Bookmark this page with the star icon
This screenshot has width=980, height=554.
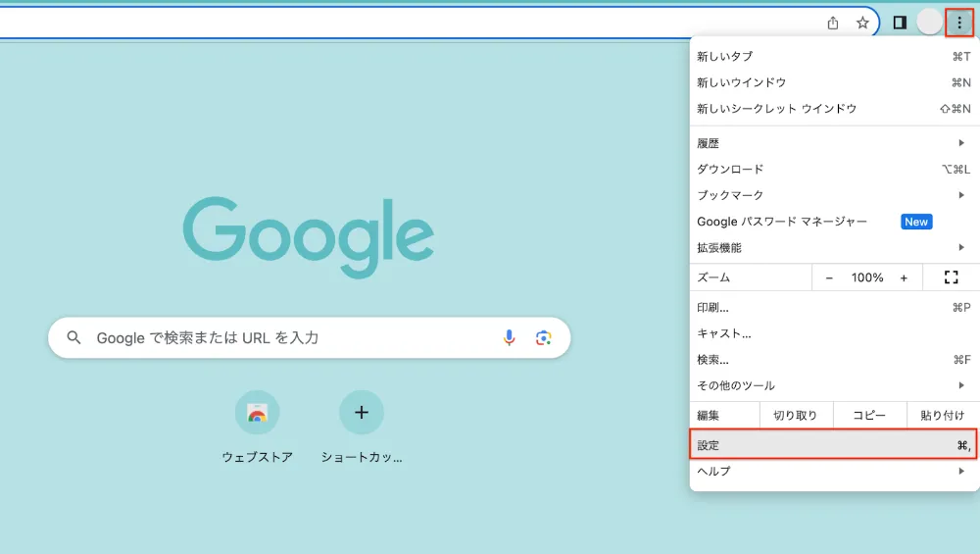tap(862, 24)
